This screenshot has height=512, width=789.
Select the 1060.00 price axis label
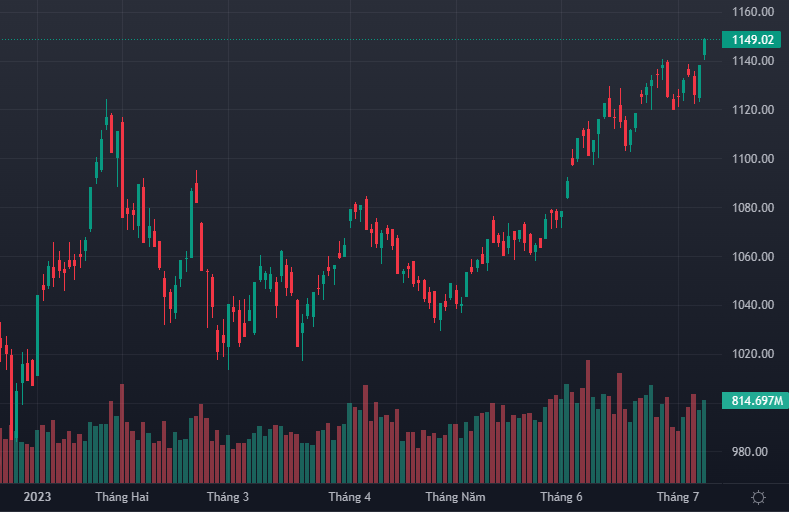pos(753,257)
